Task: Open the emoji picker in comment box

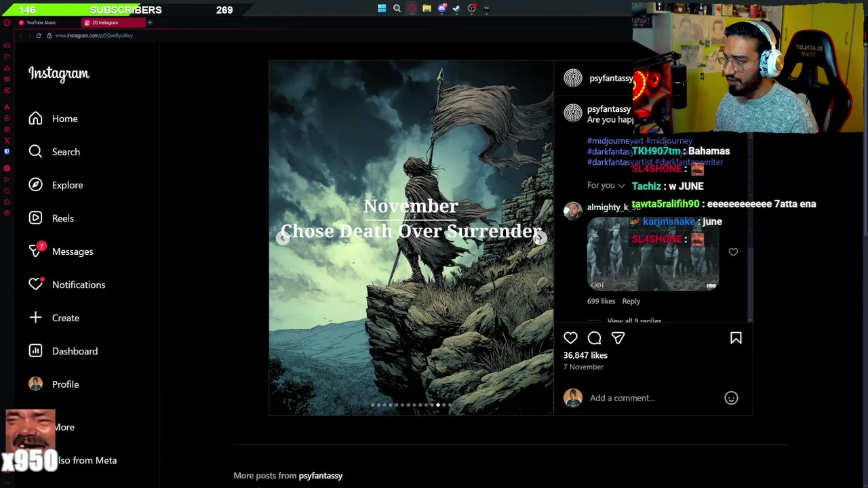Action: click(x=731, y=398)
